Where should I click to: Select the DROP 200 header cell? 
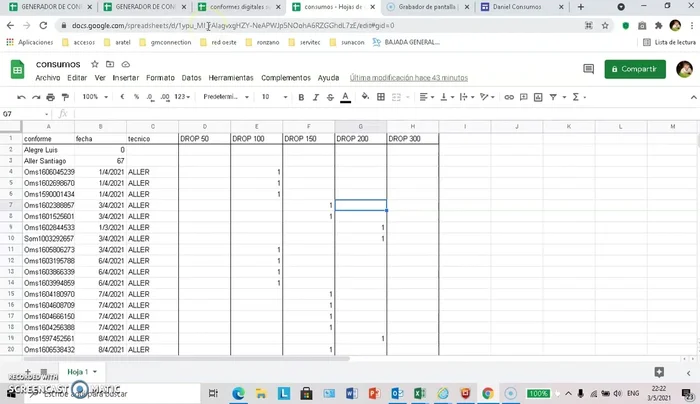(x=360, y=138)
